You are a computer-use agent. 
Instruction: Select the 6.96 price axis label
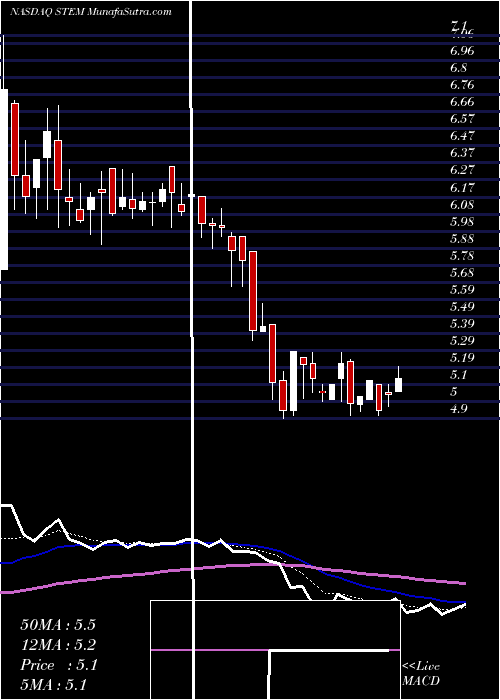462,50
